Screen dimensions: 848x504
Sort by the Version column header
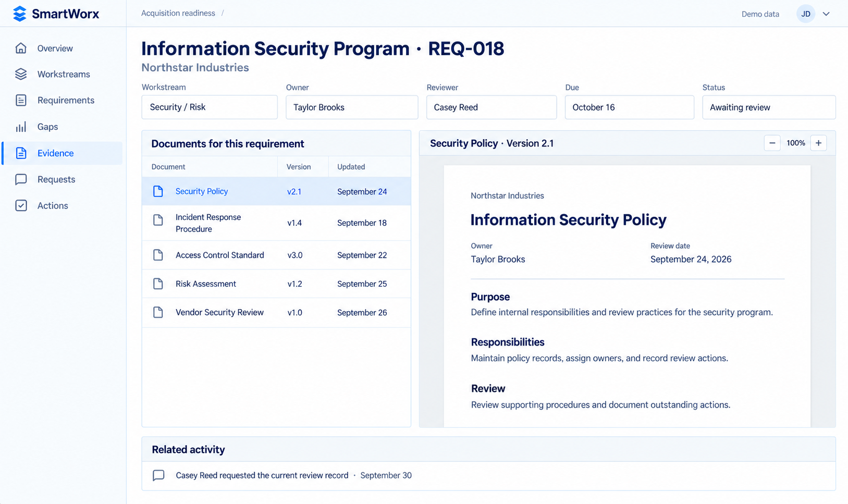tap(299, 167)
